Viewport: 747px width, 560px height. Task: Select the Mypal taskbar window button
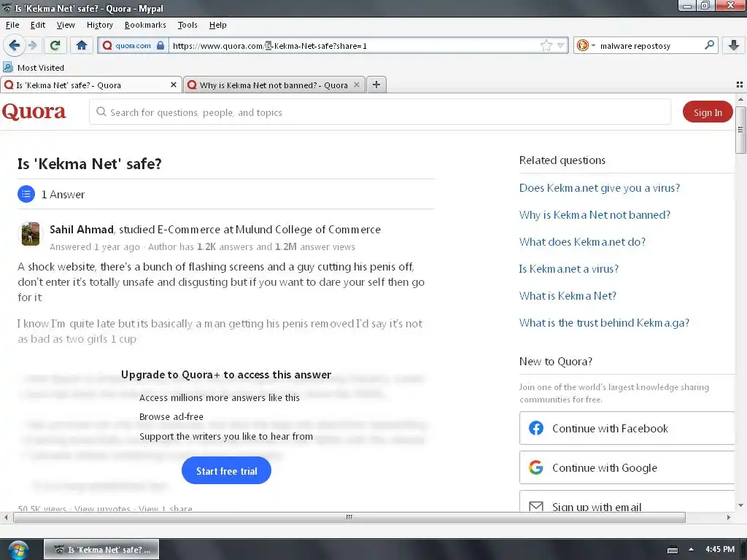101,550
